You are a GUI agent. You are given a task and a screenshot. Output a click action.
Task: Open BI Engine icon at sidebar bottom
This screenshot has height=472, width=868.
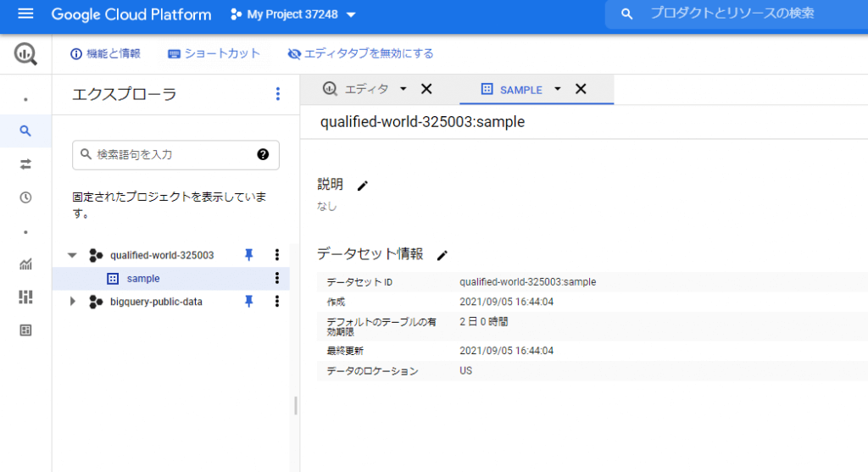(x=25, y=330)
